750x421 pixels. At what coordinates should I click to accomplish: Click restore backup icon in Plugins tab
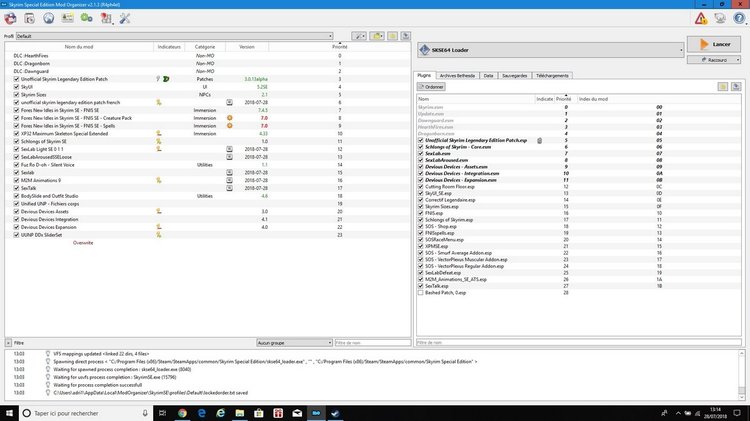[736, 87]
